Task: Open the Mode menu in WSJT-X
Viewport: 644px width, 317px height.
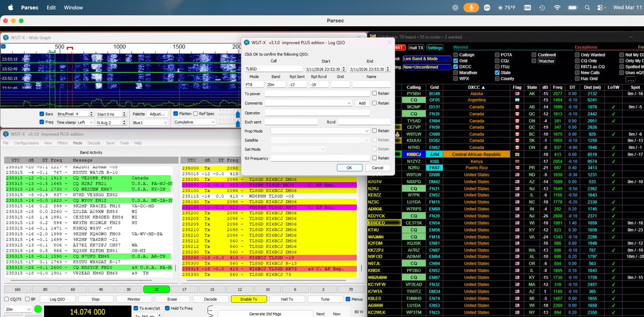Action: coord(77,143)
